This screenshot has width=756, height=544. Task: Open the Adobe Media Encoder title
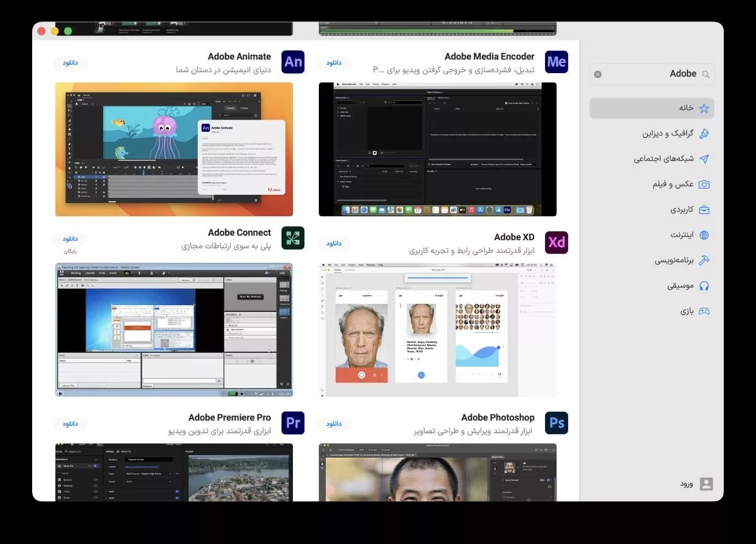point(490,57)
